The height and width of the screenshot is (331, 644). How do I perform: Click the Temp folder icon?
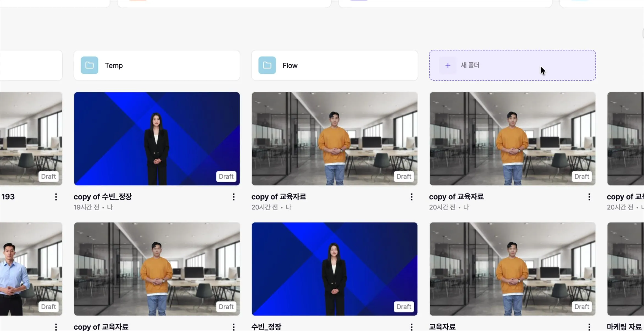[x=89, y=65]
